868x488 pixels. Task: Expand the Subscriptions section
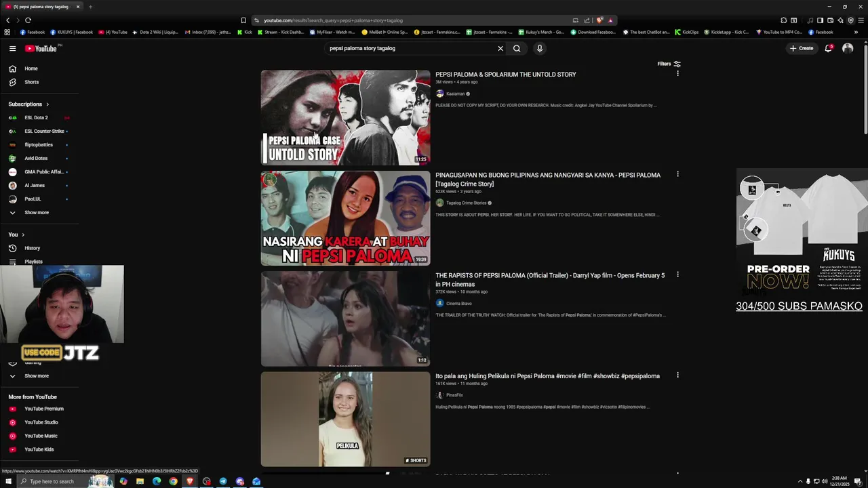28,104
